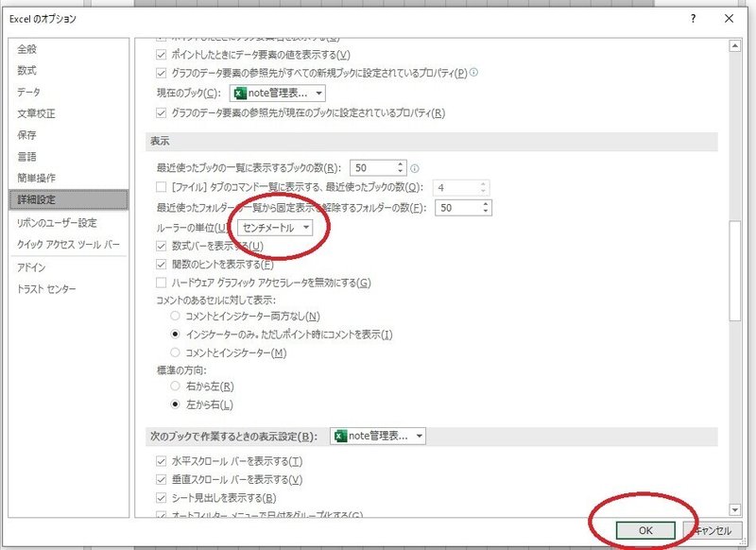Open the 数式 options category

[x=27, y=70]
